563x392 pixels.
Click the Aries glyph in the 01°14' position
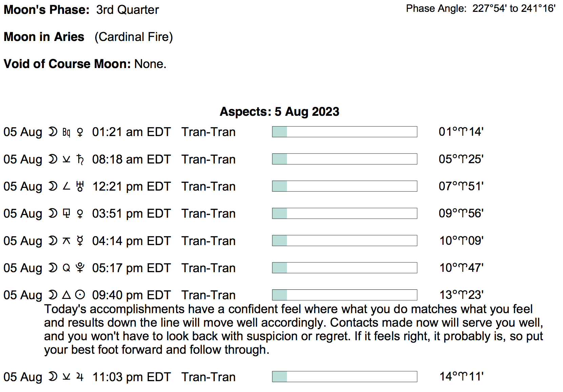(x=462, y=132)
